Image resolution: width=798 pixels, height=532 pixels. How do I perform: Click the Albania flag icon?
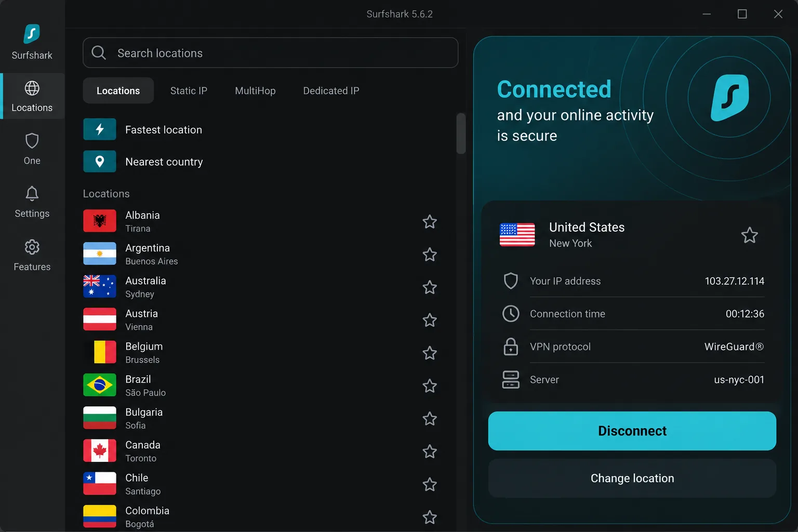point(100,221)
